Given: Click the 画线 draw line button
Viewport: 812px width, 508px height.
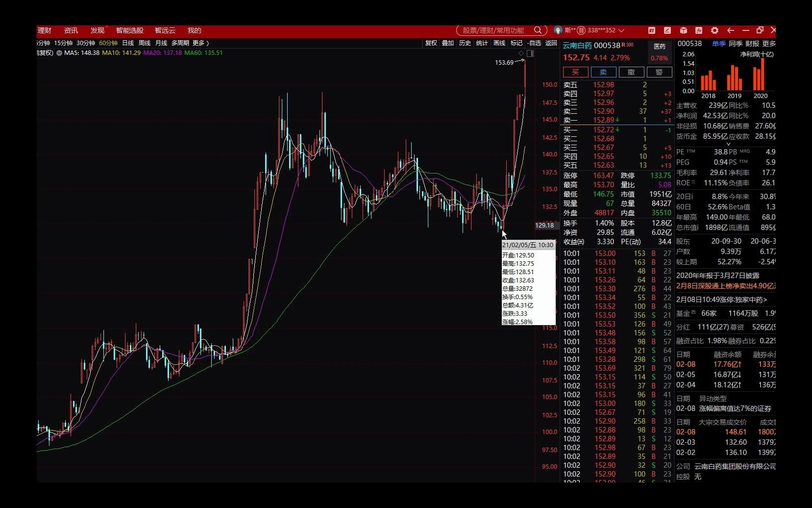Looking at the screenshot, I should [499, 43].
